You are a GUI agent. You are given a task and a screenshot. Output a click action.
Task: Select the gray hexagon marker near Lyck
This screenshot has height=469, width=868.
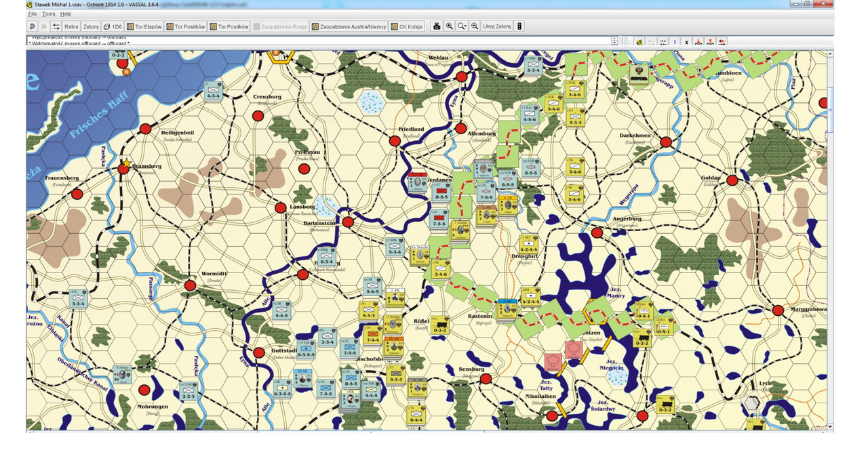752,405
